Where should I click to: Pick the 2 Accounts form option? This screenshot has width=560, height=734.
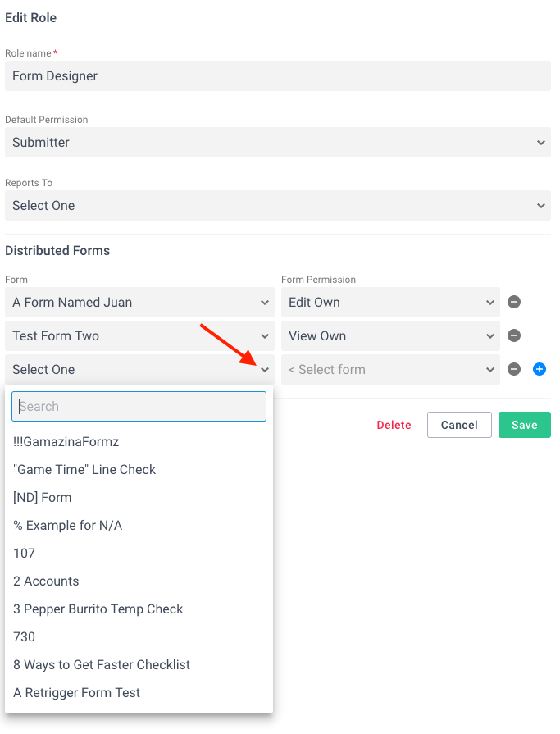pyautogui.click(x=139, y=581)
